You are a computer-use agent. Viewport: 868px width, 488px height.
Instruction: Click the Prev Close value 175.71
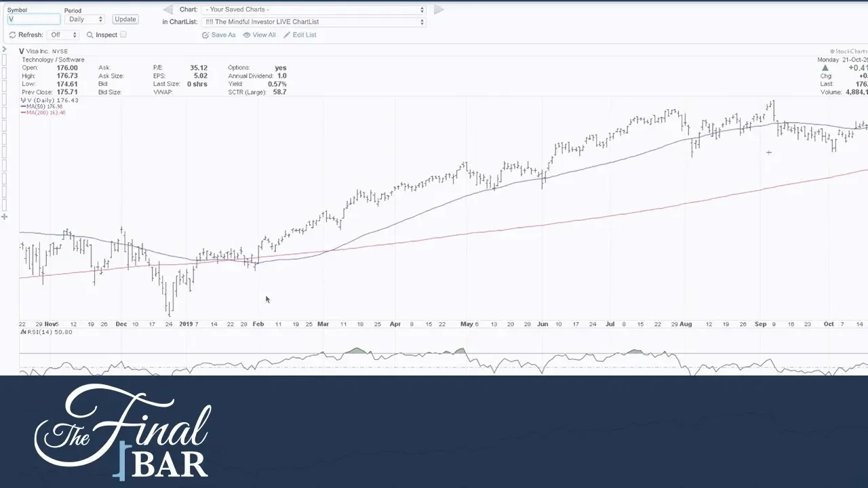pos(67,92)
